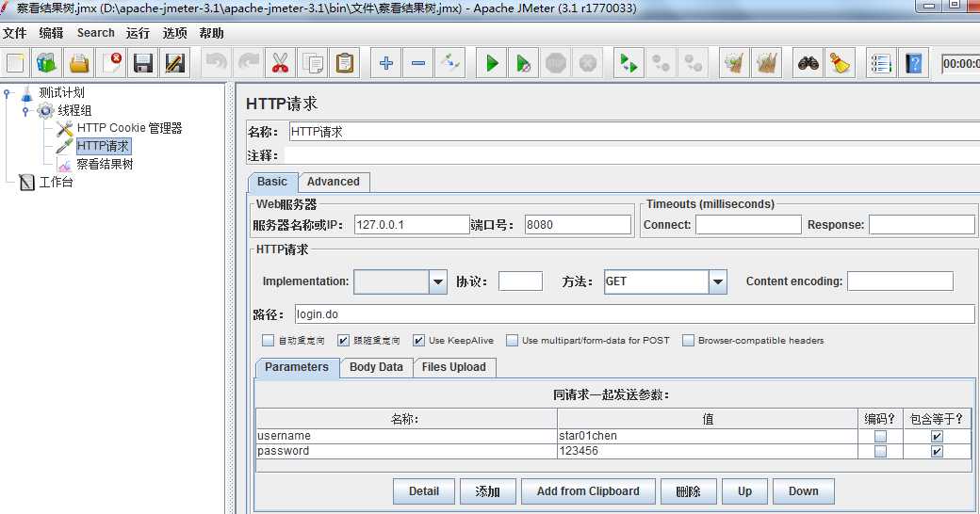980x514 pixels.
Task: Toggle 跟随重定向 checkbox
Action: [343, 341]
